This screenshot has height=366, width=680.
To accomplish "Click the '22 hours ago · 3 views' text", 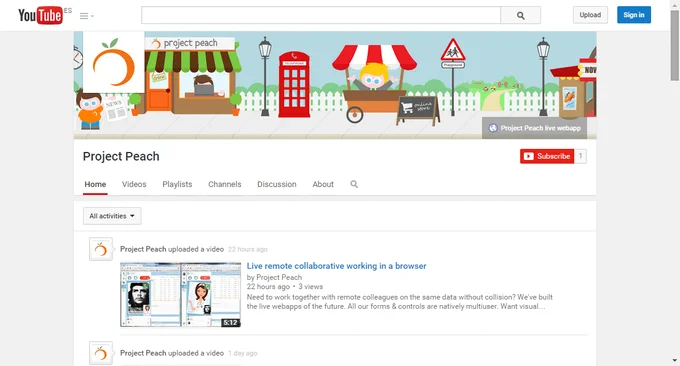I will pyautogui.click(x=284, y=287).
